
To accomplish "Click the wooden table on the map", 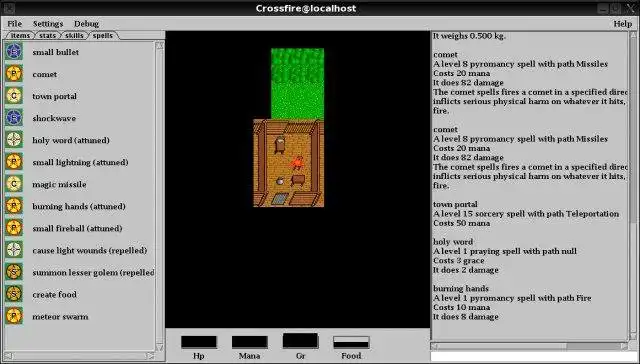I will 298,180.
